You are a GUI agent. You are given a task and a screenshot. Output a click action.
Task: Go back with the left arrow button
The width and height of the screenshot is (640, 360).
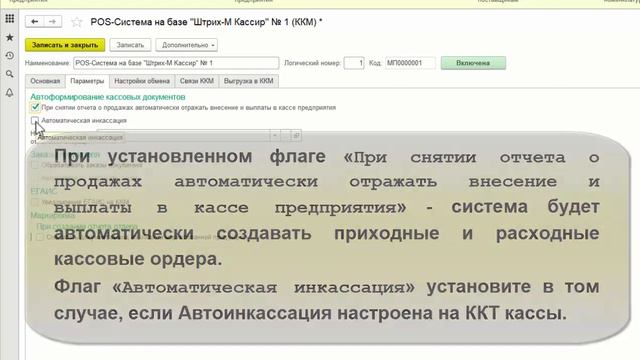pos(35,22)
